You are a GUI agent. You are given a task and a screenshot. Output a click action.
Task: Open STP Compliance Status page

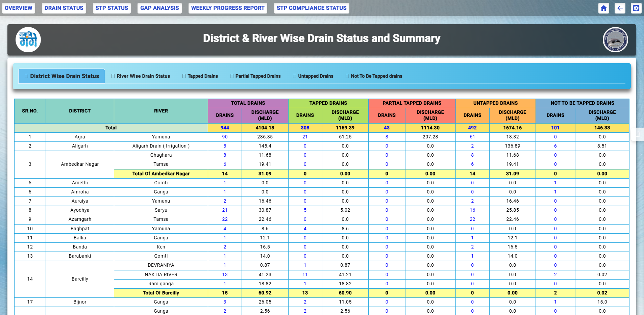pos(312,8)
